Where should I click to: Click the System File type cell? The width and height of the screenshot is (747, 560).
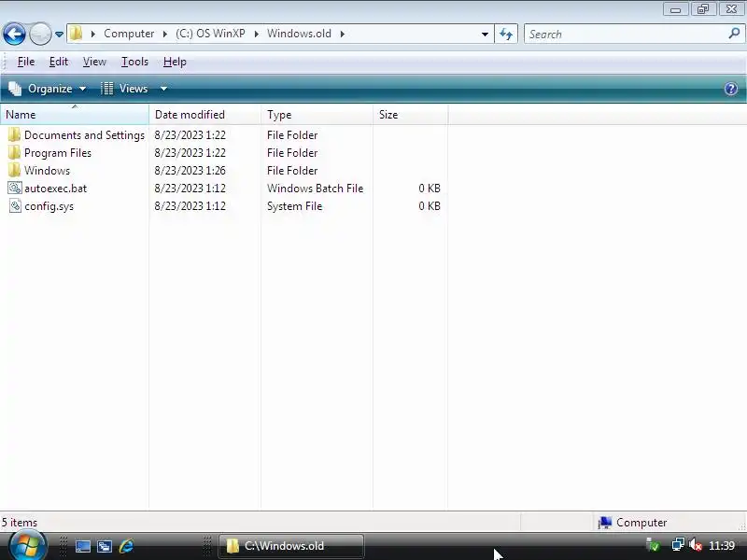[294, 206]
